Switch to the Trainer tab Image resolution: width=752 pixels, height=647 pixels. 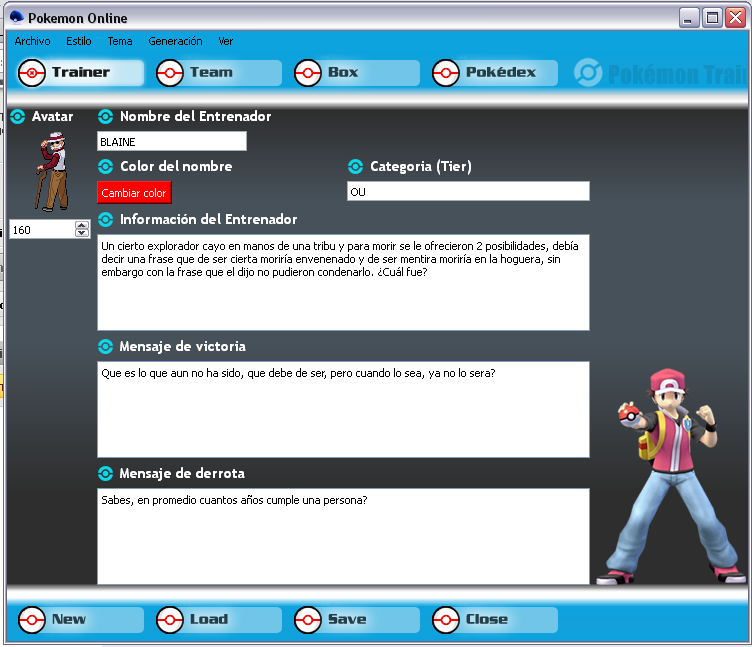pyautogui.click(x=80, y=73)
